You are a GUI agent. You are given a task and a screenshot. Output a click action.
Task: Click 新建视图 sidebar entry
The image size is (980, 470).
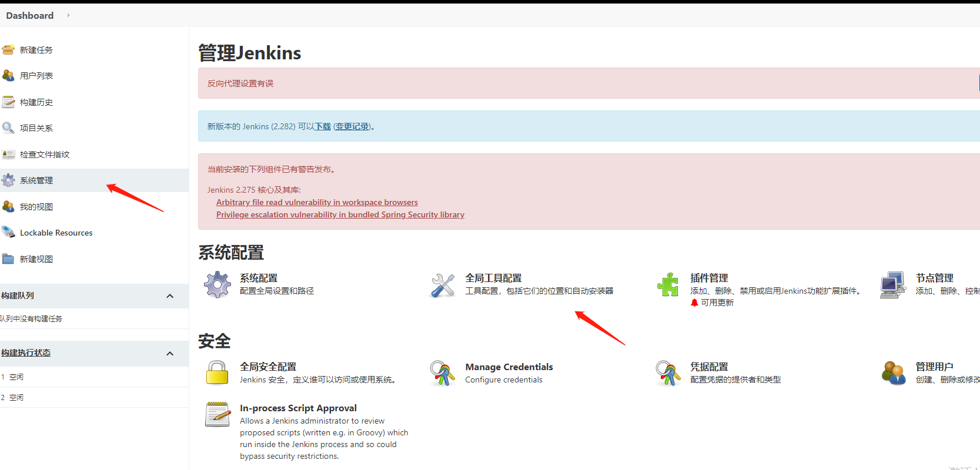[x=36, y=259]
